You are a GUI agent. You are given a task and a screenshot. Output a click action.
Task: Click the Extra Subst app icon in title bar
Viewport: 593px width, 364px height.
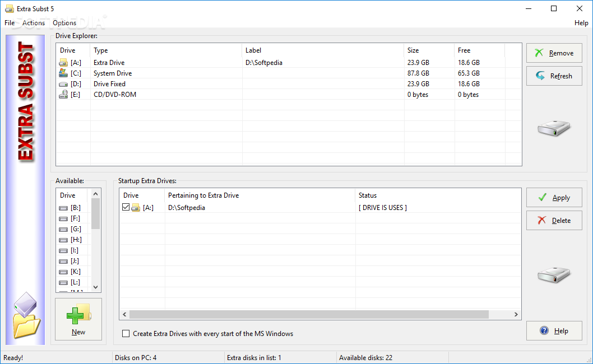[x=9, y=9]
